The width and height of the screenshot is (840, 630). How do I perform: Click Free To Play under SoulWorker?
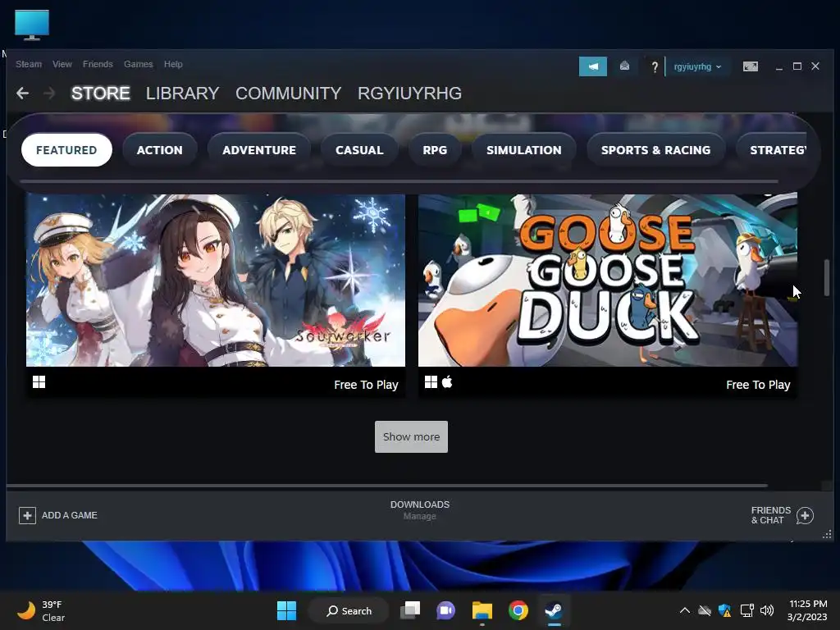(366, 385)
